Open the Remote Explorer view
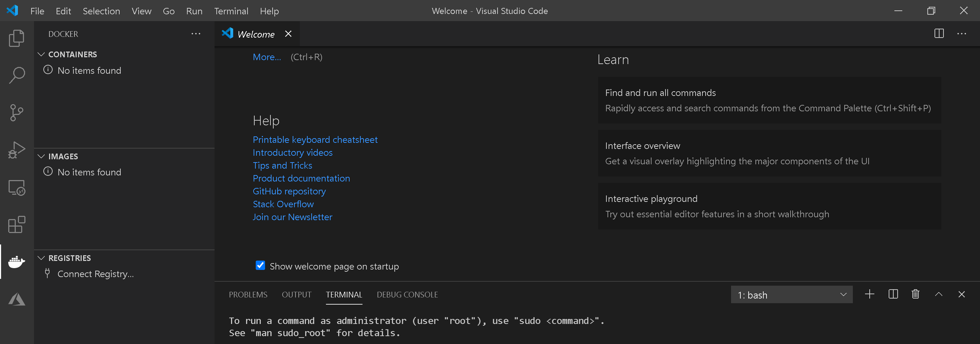This screenshot has width=980, height=344. pos(16,188)
